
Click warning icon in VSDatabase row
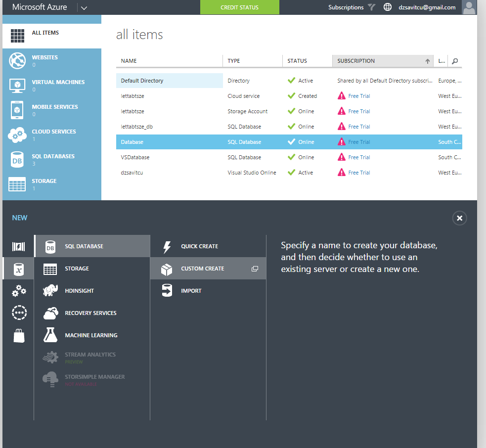341,157
